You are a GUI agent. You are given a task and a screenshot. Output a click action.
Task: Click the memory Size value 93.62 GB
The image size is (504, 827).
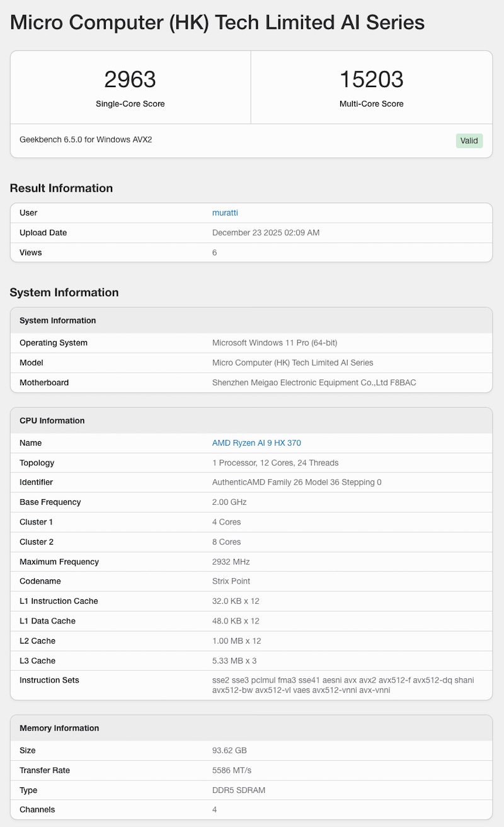pyautogui.click(x=229, y=751)
